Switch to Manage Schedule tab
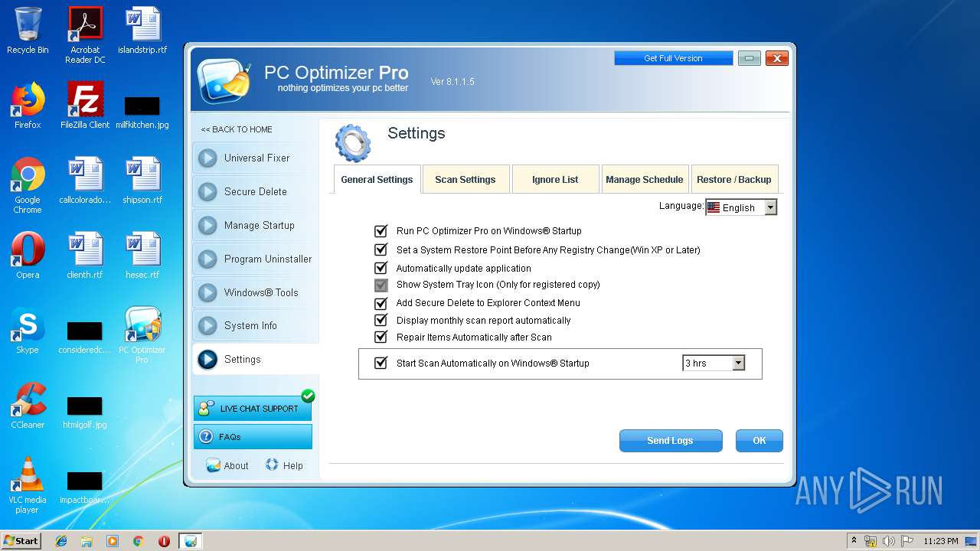Screen dimensions: 980x551 pyautogui.click(x=645, y=180)
